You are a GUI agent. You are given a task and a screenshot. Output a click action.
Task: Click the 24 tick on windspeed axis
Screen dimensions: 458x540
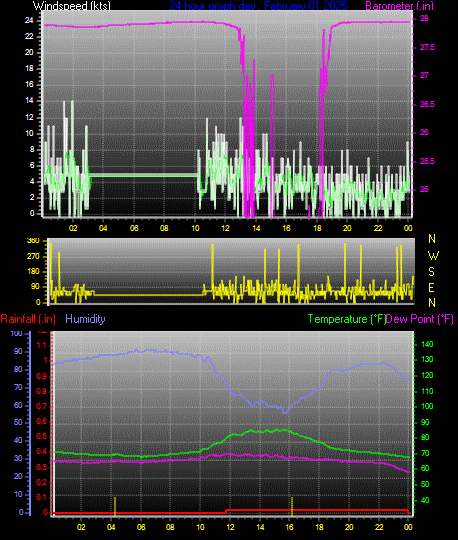29,20
